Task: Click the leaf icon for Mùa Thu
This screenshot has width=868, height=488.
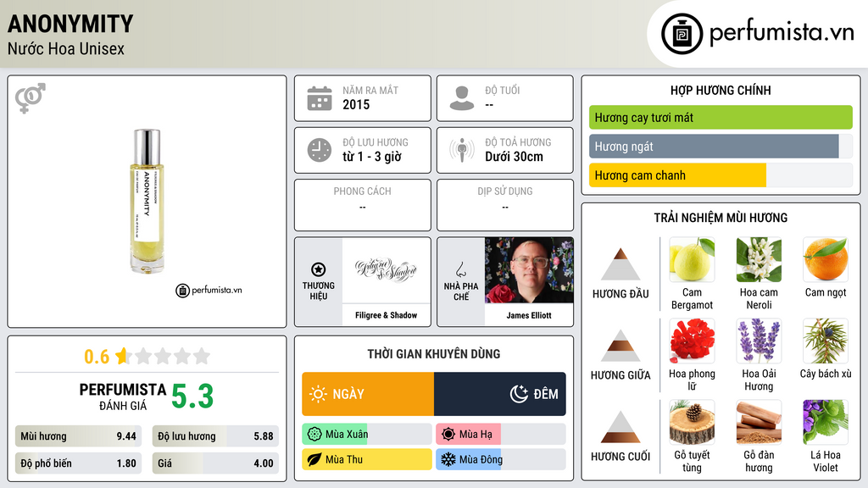Action: 314,459
